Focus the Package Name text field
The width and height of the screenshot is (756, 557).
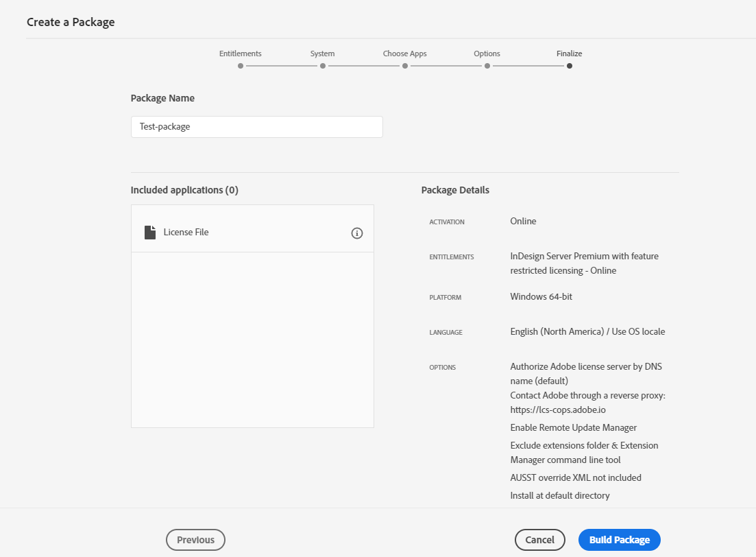tap(256, 127)
